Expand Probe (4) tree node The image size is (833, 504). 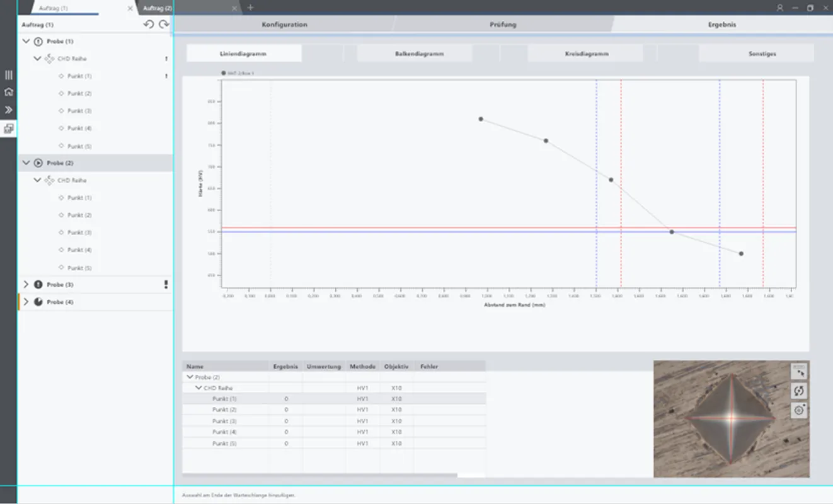pos(26,302)
